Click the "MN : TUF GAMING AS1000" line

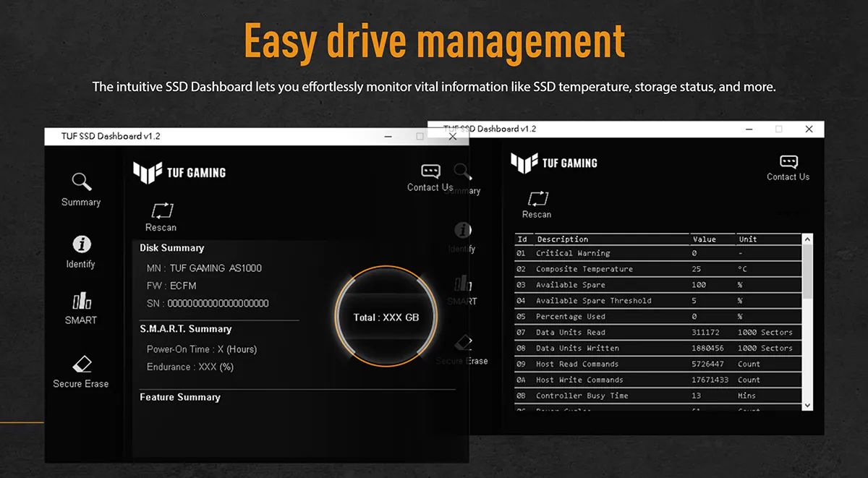(x=204, y=268)
